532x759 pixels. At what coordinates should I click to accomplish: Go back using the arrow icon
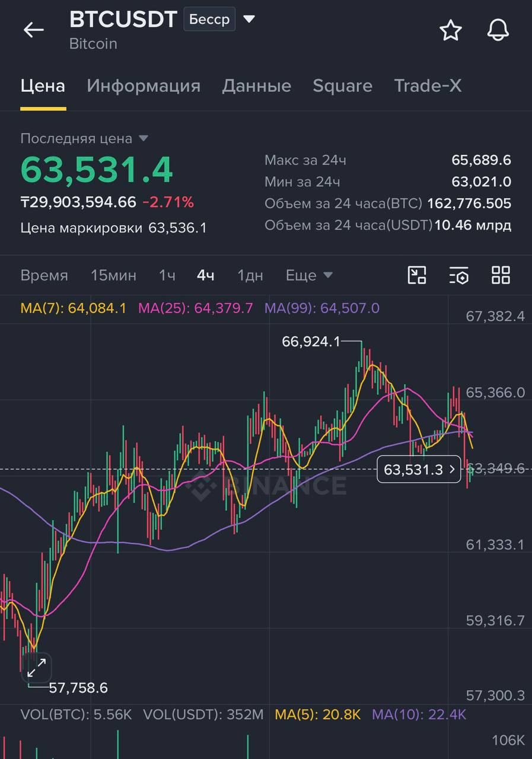pyautogui.click(x=33, y=30)
